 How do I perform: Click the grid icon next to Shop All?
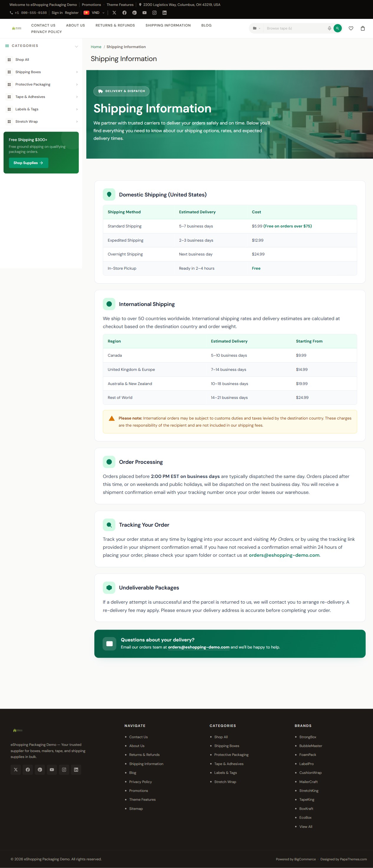point(9,60)
